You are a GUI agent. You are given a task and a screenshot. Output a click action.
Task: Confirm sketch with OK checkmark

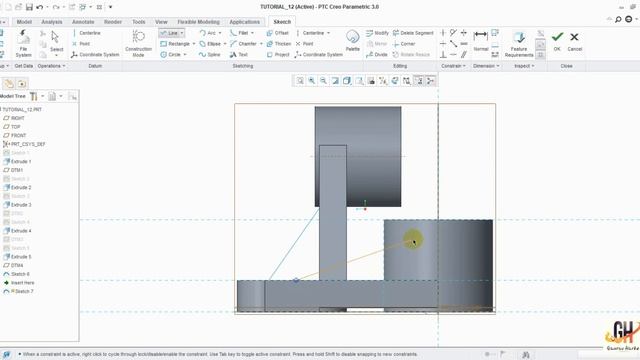click(557, 41)
